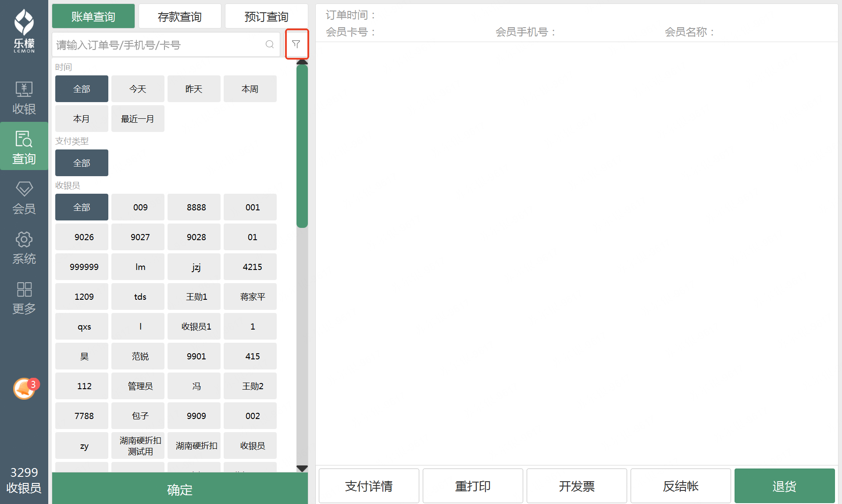The image size is (842, 504).
Task: Switch to the 预订查询 tab
Action: 266,17
